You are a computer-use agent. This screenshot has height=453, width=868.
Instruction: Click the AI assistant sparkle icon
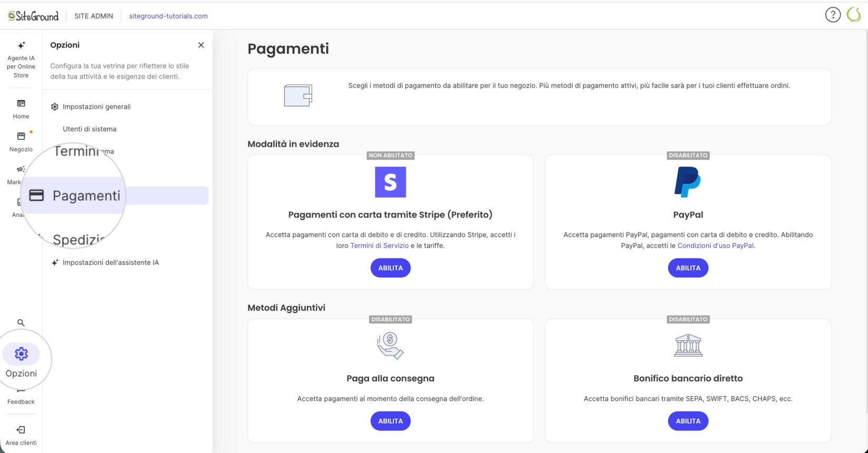(55, 263)
